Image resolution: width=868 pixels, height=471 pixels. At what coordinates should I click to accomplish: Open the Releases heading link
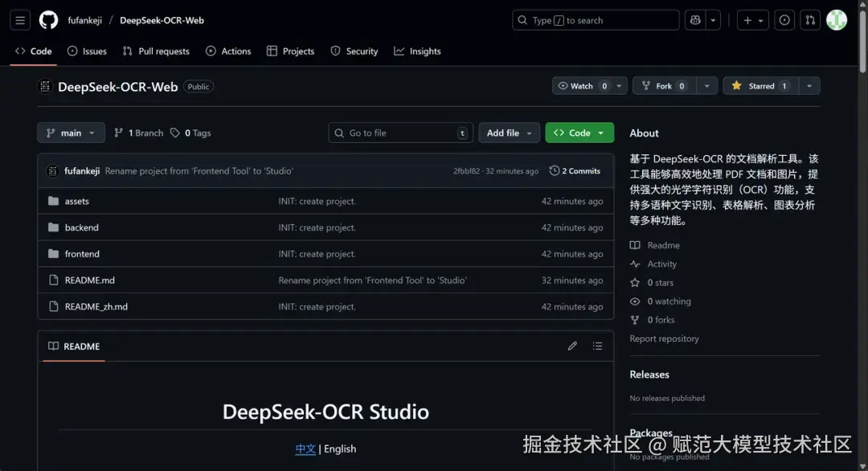[649, 375]
